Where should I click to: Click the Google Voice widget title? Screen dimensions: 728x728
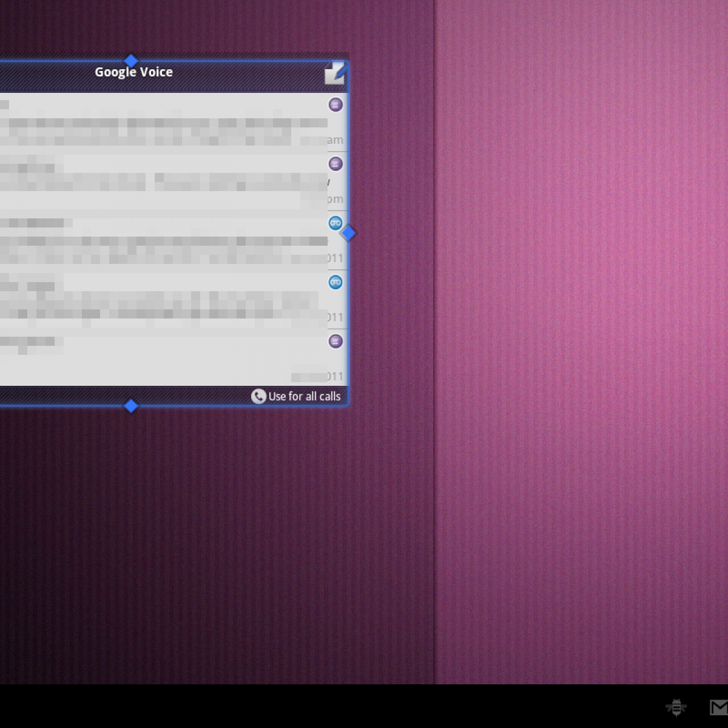click(133, 72)
